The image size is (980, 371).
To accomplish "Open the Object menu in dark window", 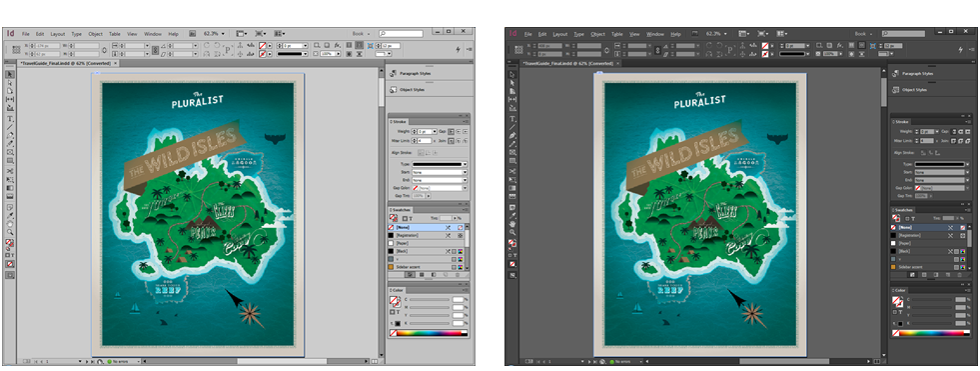I will coord(598,34).
